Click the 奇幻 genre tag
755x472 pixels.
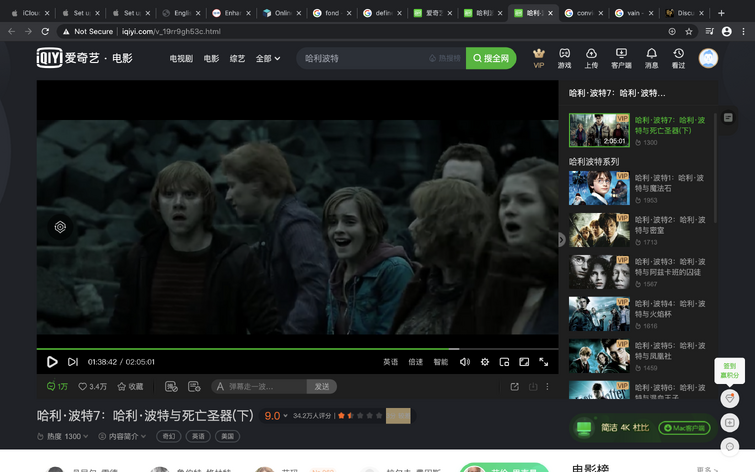(x=169, y=436)
